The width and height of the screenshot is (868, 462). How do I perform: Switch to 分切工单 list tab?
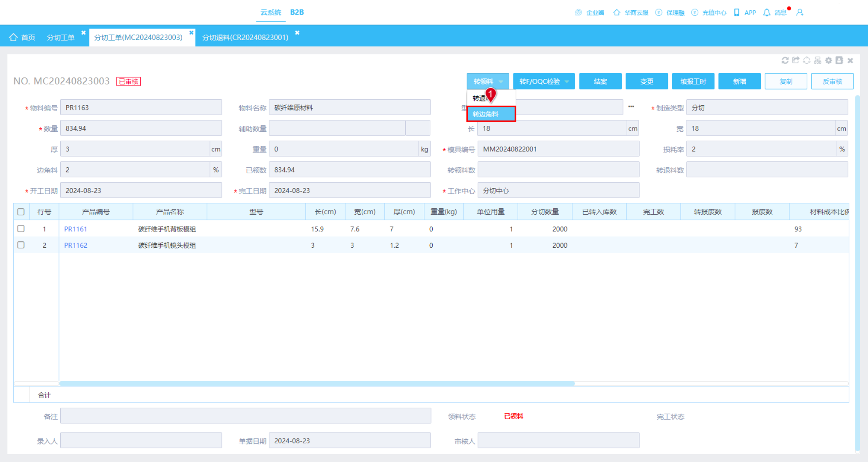pyautogui.click(x=60, y=37)
